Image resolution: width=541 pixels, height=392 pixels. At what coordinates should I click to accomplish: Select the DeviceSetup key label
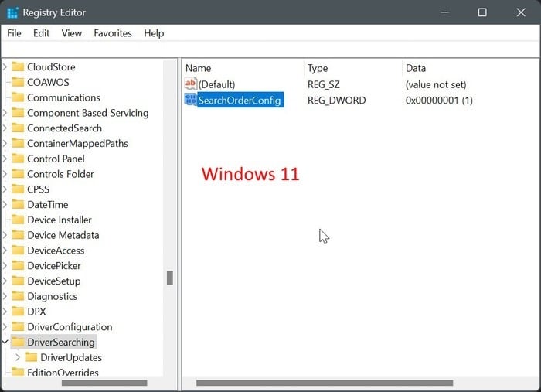pyautogui.click(x=54, y=281)
